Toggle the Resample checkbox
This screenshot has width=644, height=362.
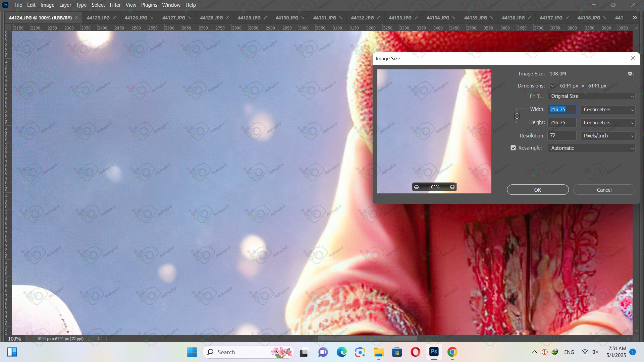pyautogui.click(x=513, y=148)
